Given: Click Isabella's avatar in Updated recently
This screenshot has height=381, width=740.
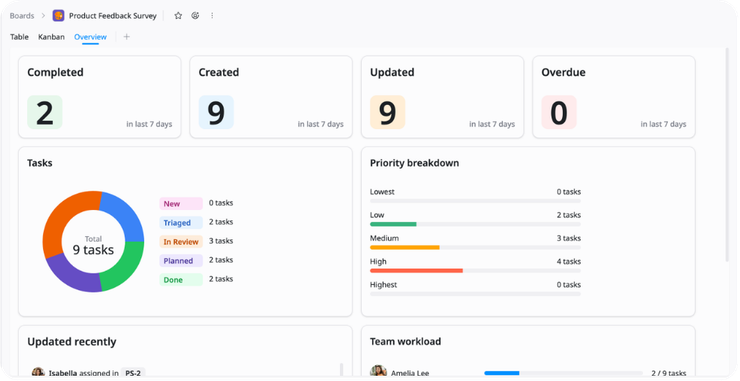Looking at the screenshot, I should (38, 372).
